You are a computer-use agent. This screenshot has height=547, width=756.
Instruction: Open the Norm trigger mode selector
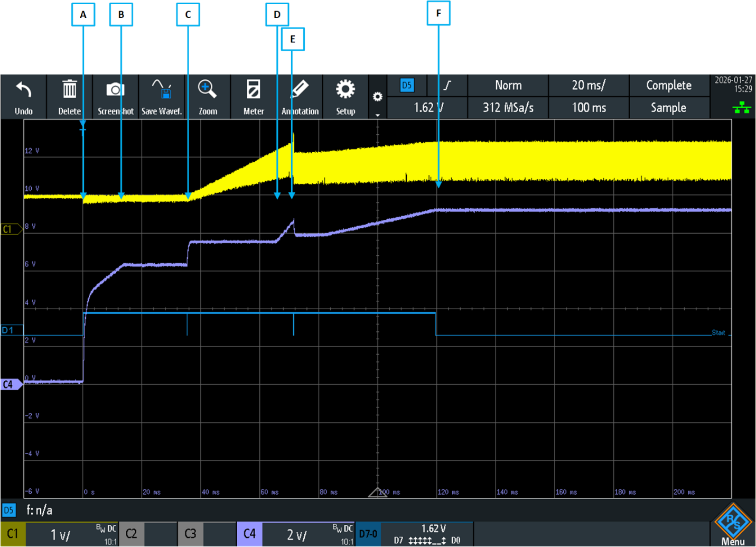508,85
